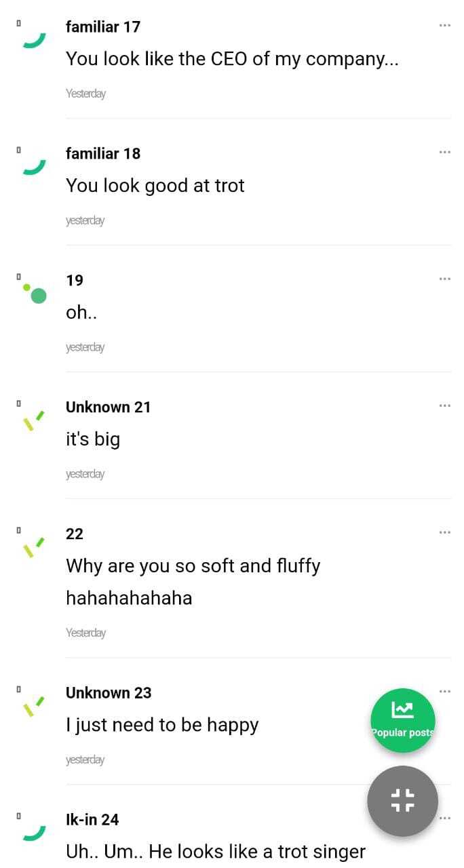Open the green dot avatar of commenter 19

[x=35, y=294]
